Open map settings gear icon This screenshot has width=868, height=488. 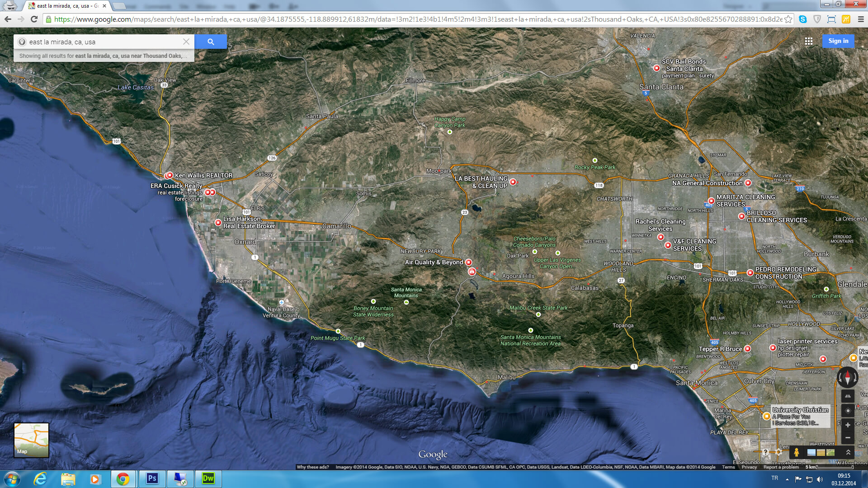[778, 452]
